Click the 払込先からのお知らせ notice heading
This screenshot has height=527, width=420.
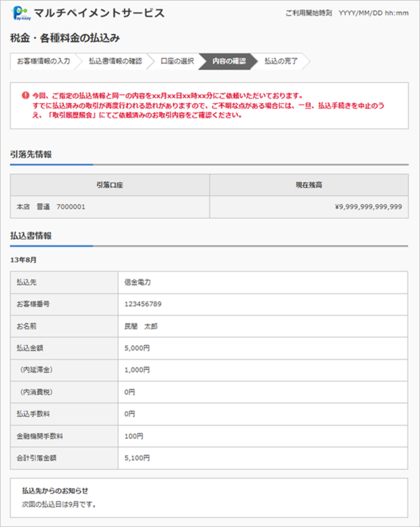55,491
